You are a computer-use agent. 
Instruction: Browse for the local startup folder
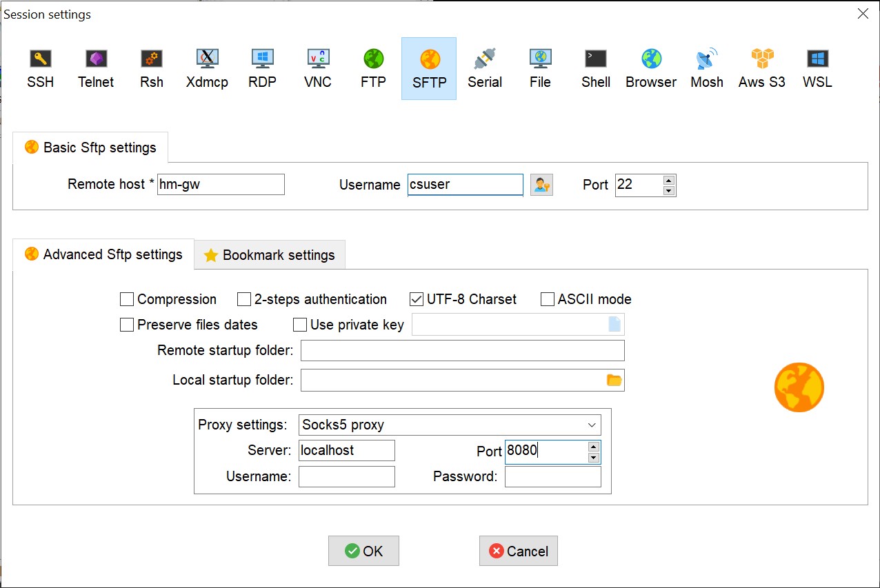coord(614,380)
